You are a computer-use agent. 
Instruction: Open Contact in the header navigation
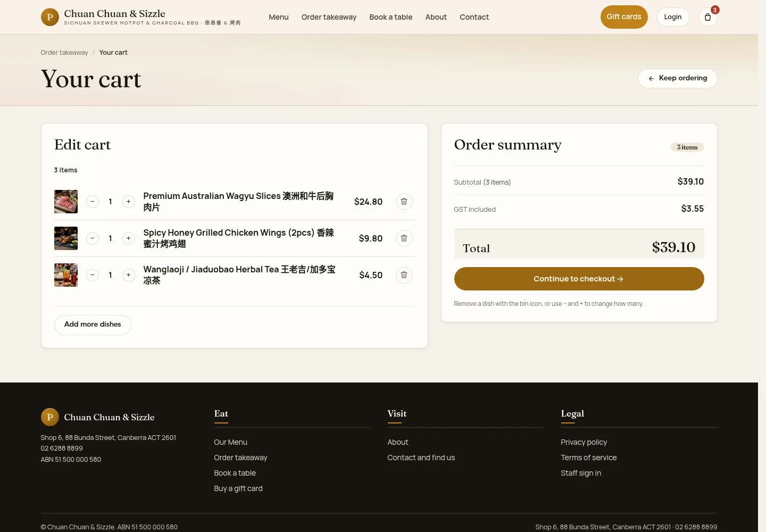pos(474,17)
